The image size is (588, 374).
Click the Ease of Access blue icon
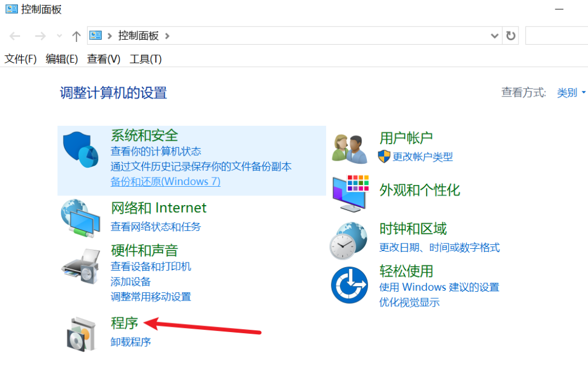[349, 285]
